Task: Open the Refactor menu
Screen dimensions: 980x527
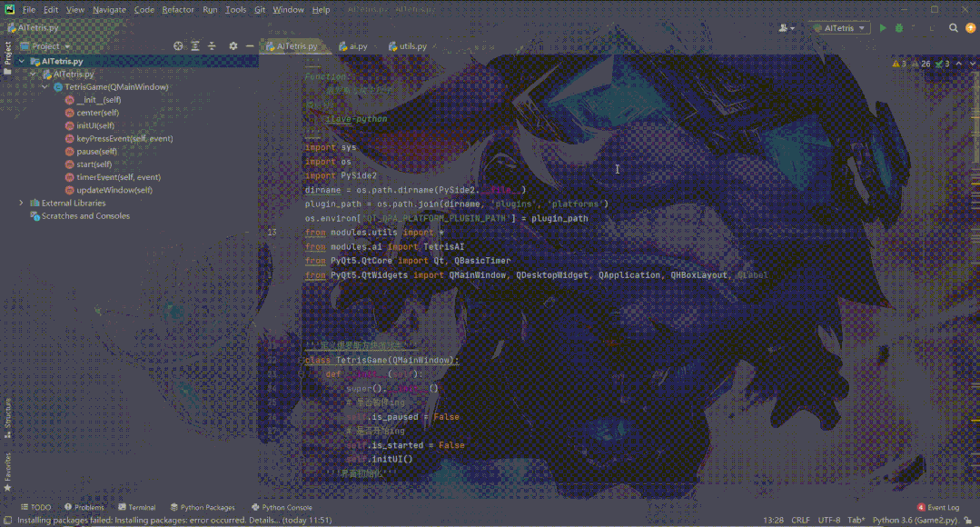Action: (177, 10)
